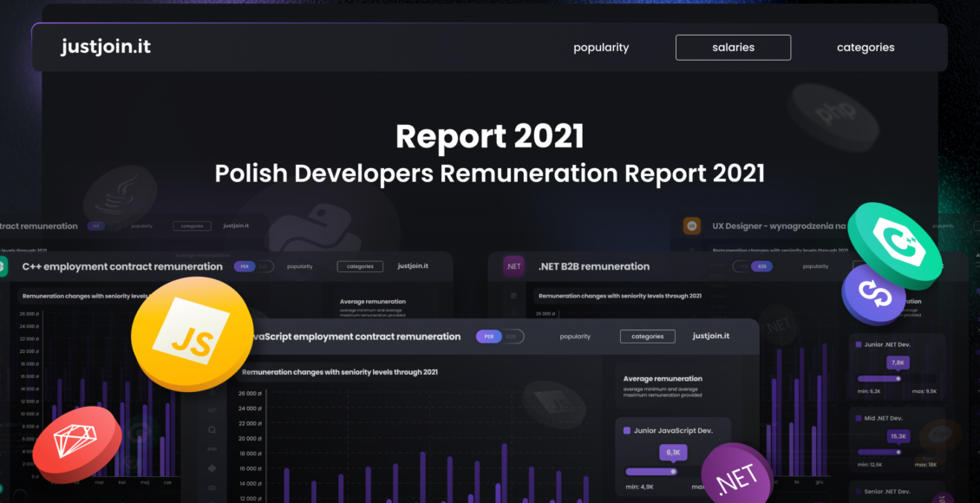Click the orange UX coin near Mid .NET
The image size is (980, 503).
[940, 437]
